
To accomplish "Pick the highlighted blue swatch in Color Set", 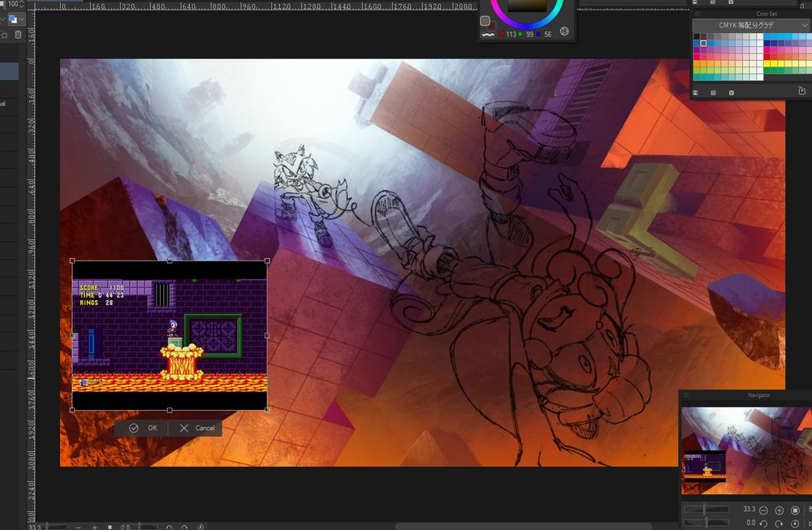I will [x=703, y=44].
